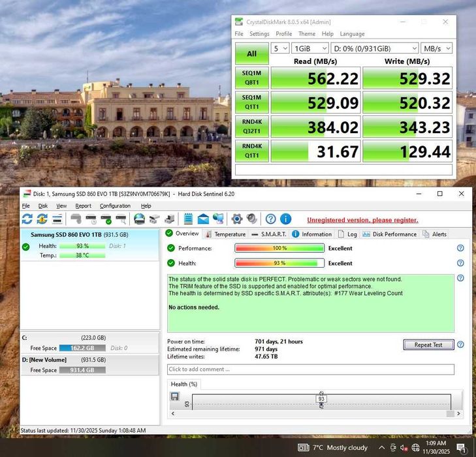Click the green All button in CrystalDiskMark
This screenshot has width=476, height=457.
(251, 54)
